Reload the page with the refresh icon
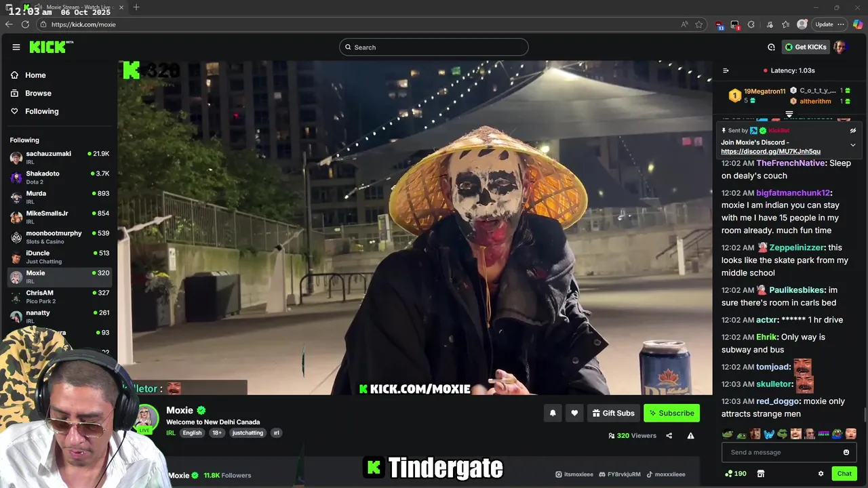The image size is (868, 488). click(25, 24)
